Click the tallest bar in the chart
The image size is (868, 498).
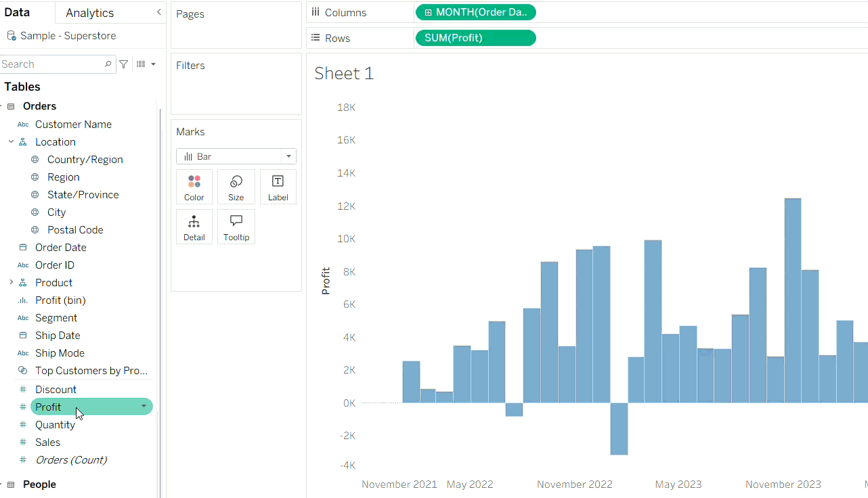793,300
